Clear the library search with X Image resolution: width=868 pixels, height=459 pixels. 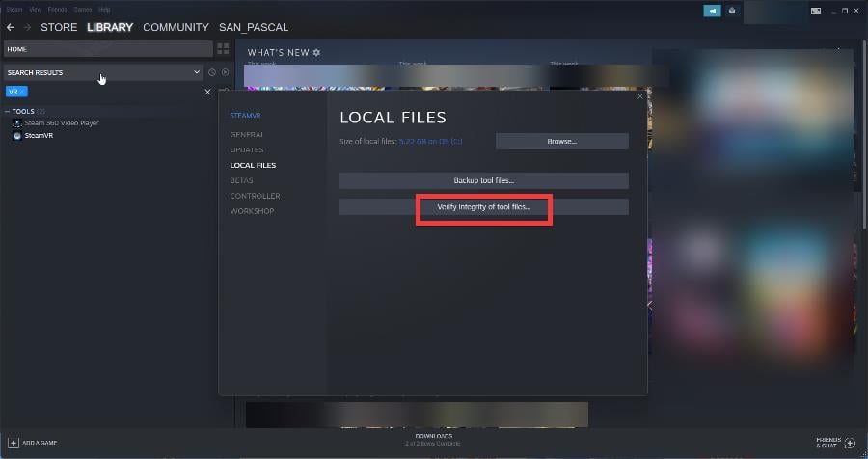pos(207,92)
